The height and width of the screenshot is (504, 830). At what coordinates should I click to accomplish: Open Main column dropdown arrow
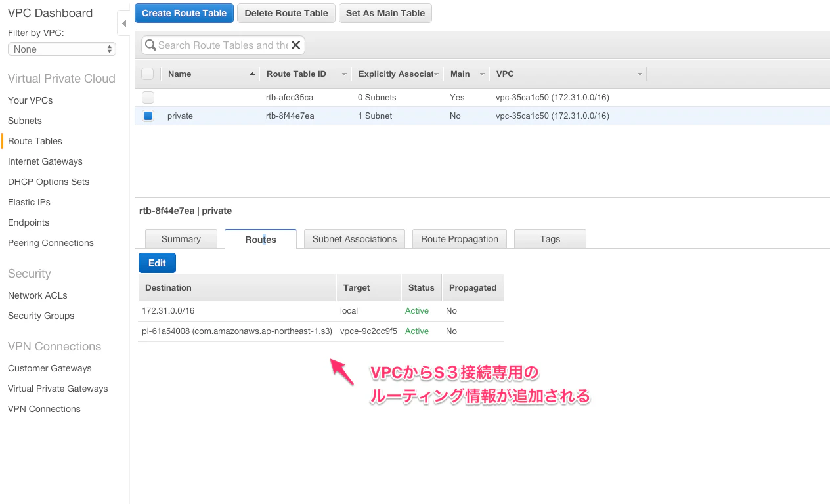pos(483,74)
